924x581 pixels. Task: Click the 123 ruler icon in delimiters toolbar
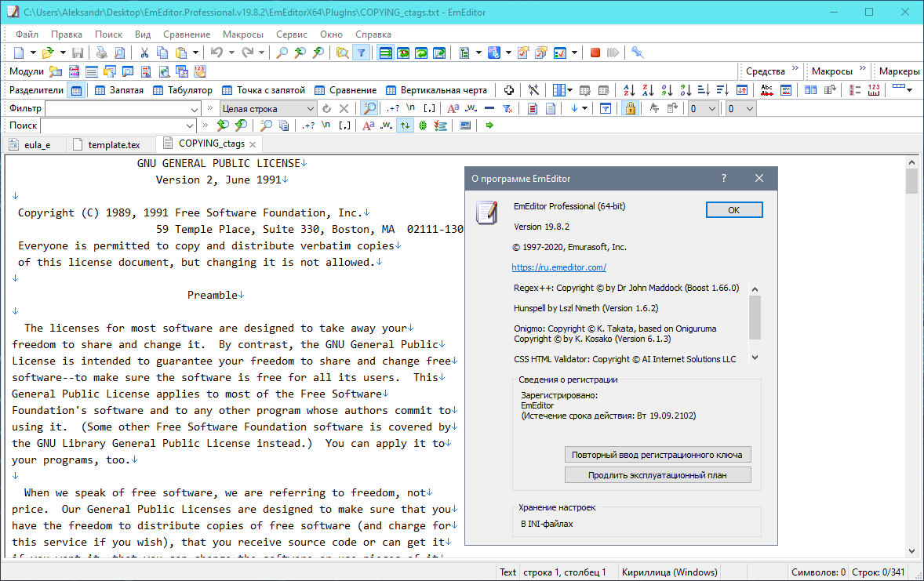pyautogui.click(x=874, y=90)
